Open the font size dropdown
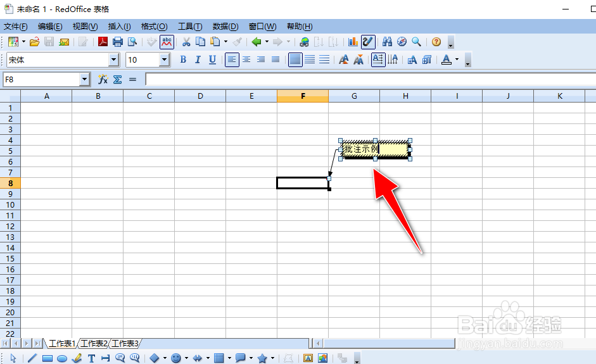The image size is (596, 364). [164, 60]
